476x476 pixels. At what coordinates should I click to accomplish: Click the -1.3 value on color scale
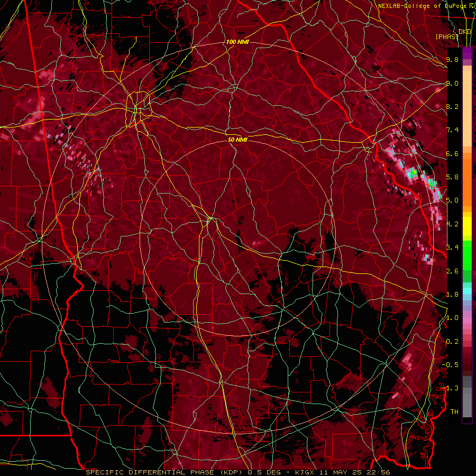pos(450,388)
